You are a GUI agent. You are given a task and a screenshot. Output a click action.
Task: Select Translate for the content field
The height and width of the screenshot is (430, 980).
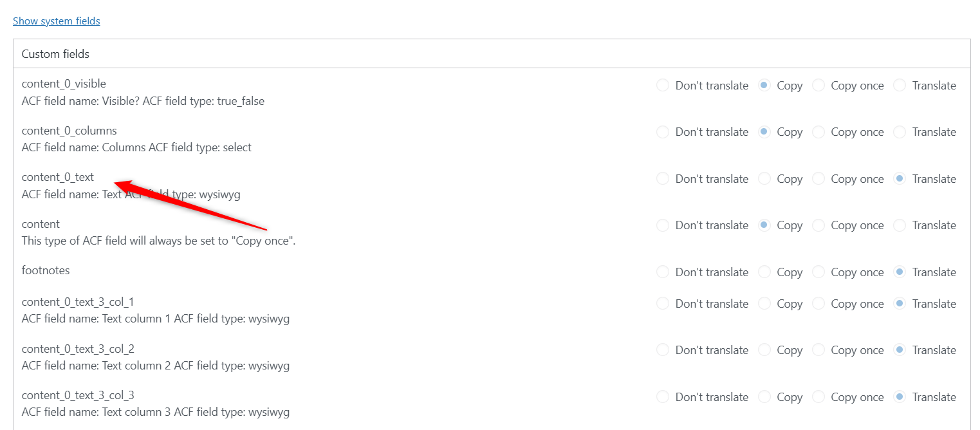point(900,225)
